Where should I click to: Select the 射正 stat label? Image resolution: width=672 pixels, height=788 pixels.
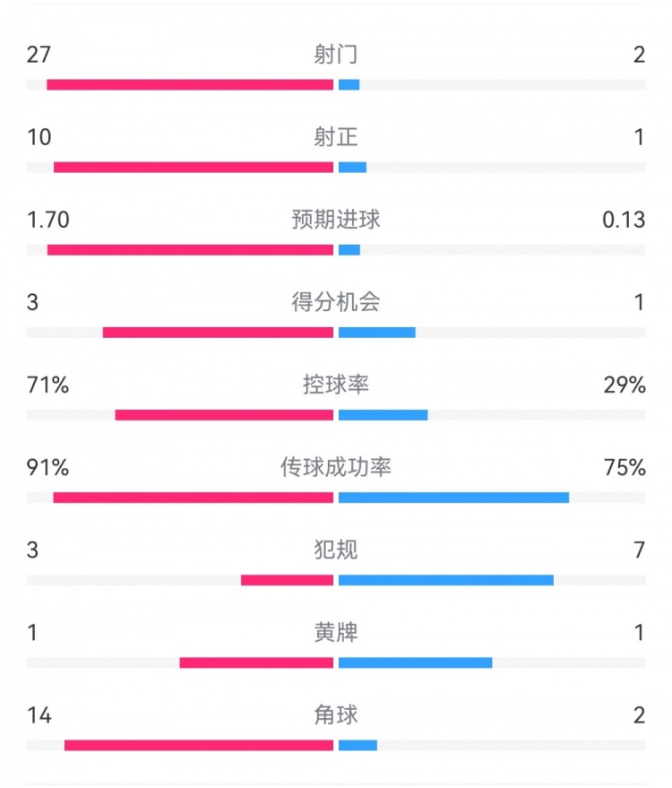(336, 137)
